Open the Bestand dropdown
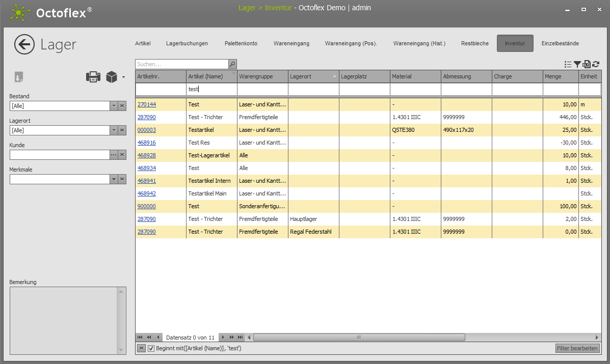 coord(114,106)
